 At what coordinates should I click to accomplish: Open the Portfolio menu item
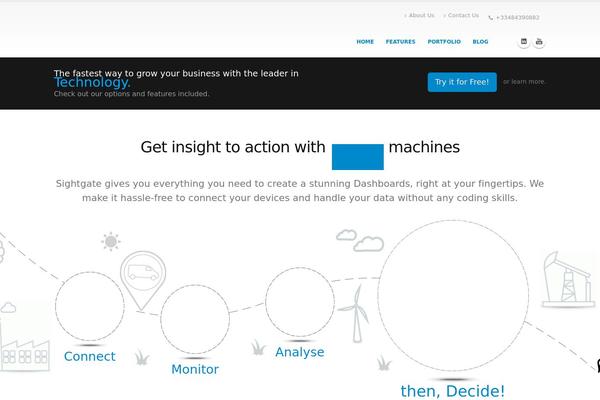pyautogui.click(x=444, y=42)
